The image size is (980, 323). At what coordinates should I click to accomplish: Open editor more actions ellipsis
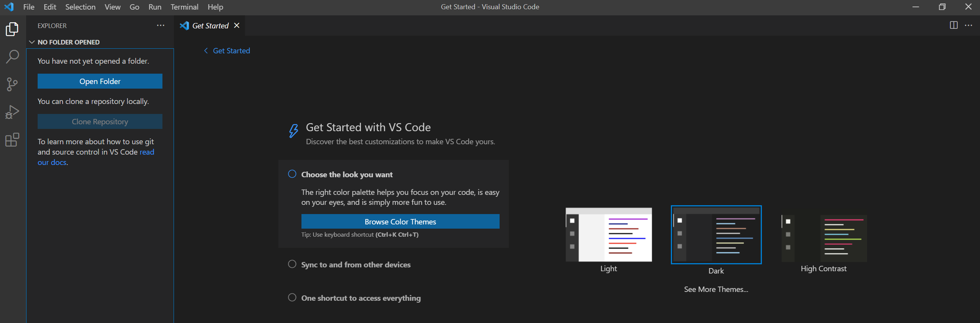point(968,25)
